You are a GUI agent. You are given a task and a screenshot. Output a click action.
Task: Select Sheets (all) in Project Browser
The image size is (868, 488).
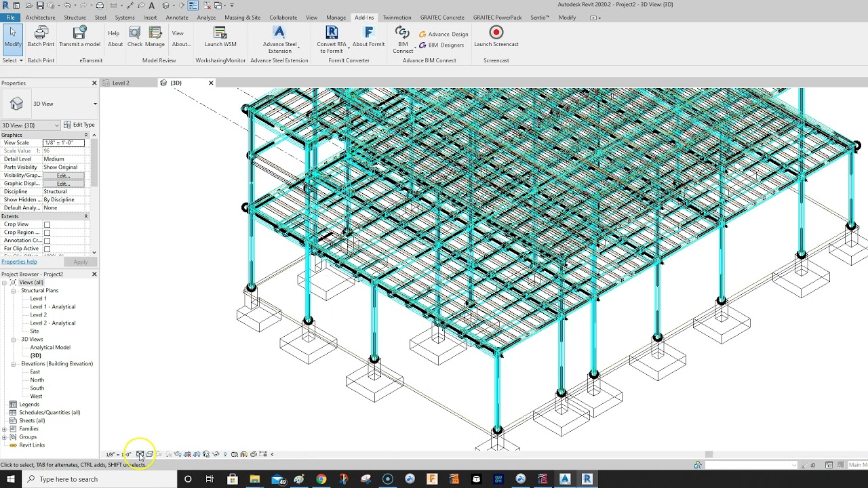coord(32,421)
